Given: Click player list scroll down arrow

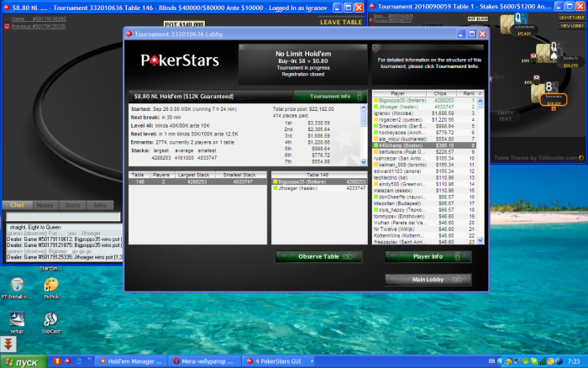Looking at the screenshot, I should [x=480, y=240].
